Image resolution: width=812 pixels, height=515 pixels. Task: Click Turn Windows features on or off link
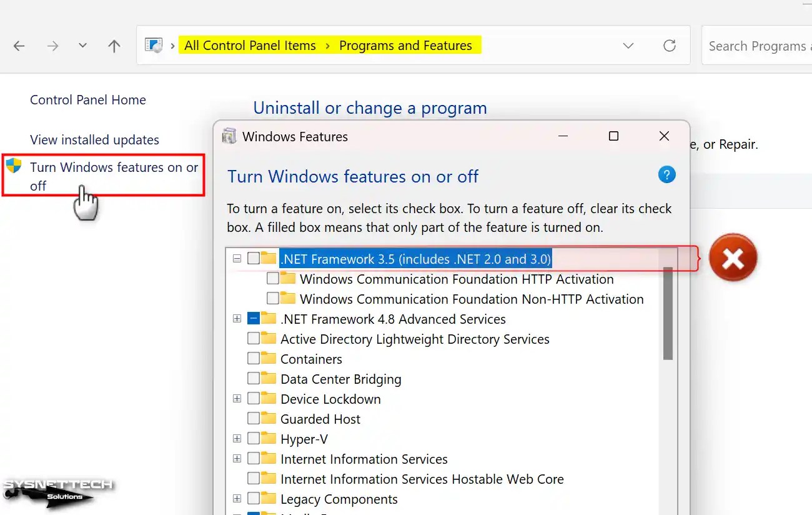click(114, 176)
